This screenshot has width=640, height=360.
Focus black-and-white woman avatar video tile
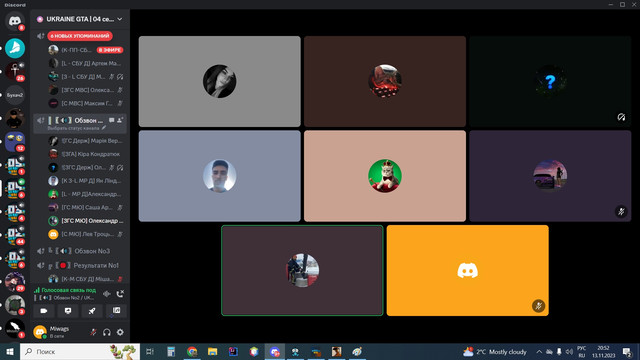coord(220,81)
